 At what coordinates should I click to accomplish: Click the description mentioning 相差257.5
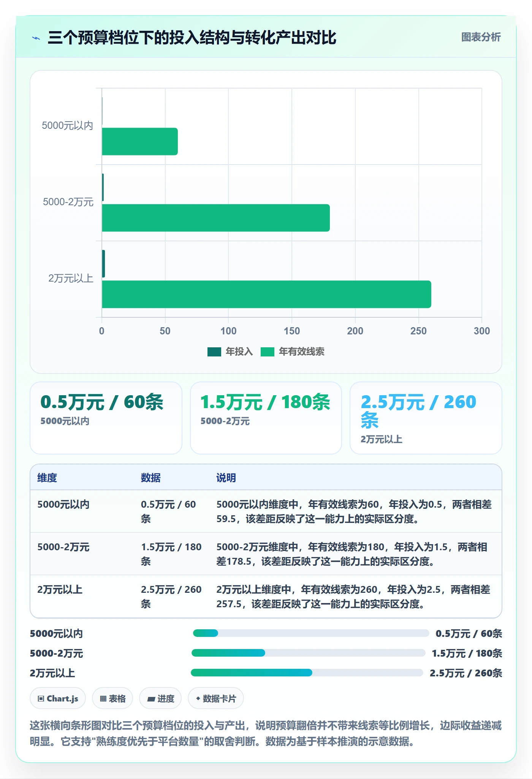coord(353,597)
